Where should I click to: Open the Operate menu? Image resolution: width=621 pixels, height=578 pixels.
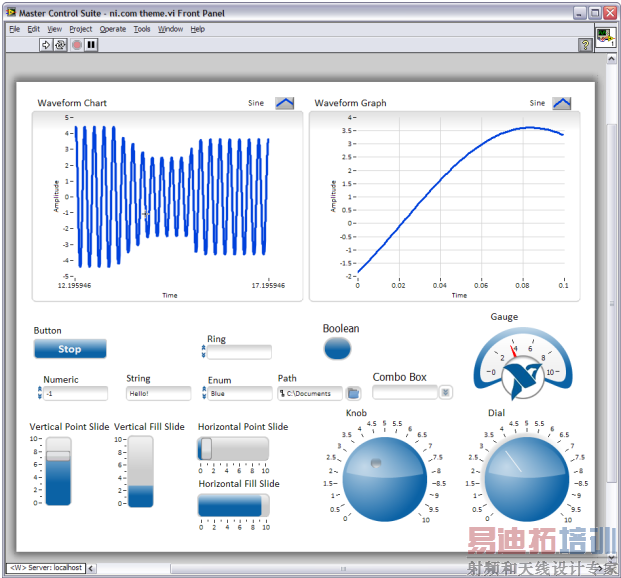pos(113,29)
